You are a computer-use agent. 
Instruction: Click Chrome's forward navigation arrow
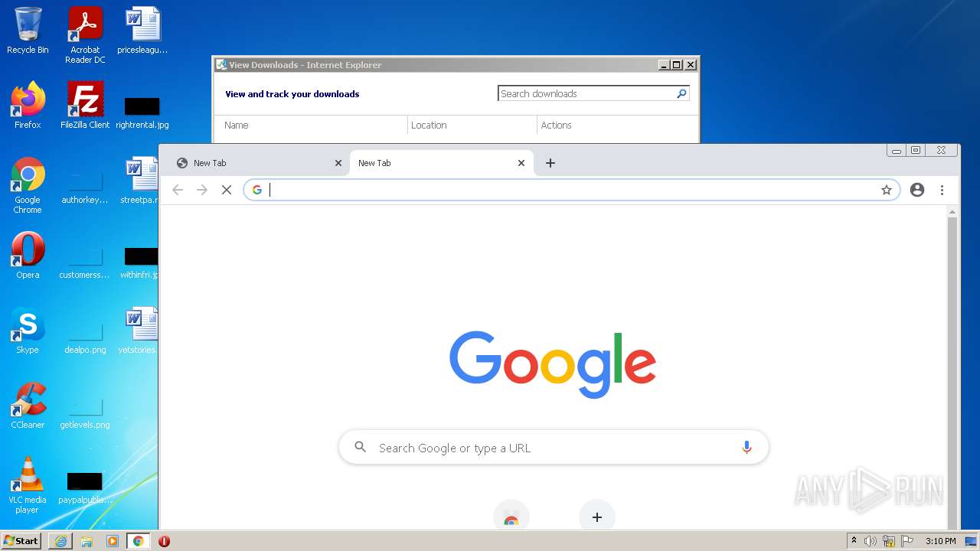pyautogui.click(x=202, y=190)
